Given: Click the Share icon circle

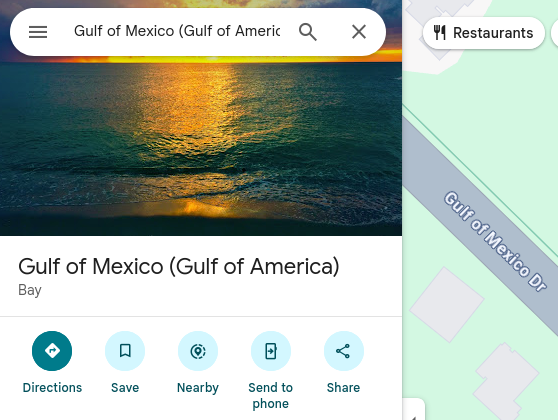Looking at the screenshot, I should coord(344,351).
